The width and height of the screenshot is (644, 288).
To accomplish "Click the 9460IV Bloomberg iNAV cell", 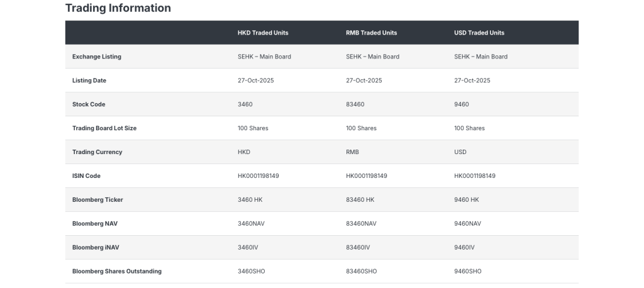I will pos(464,248).
